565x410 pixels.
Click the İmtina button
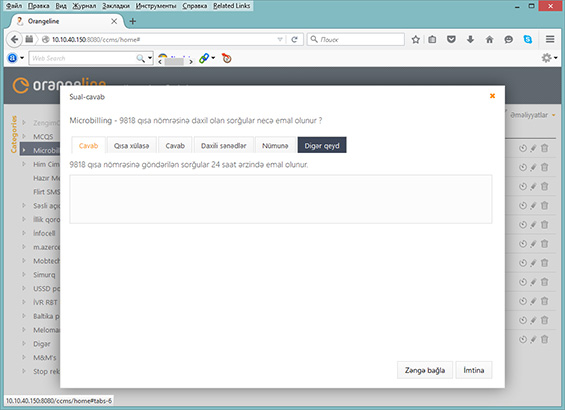473,370
